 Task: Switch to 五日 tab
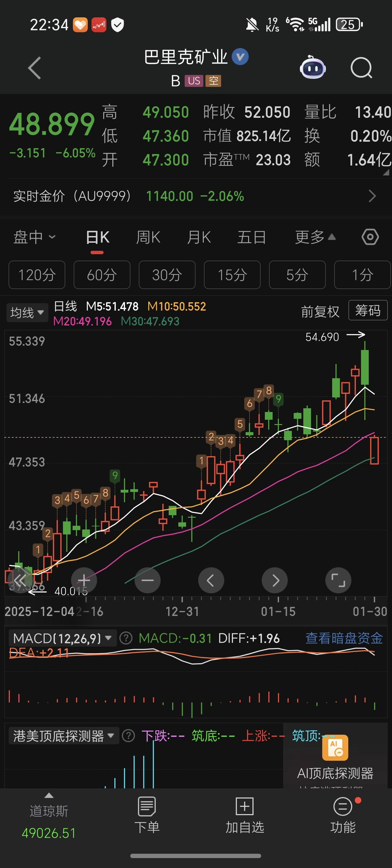(x=252, y=237)
